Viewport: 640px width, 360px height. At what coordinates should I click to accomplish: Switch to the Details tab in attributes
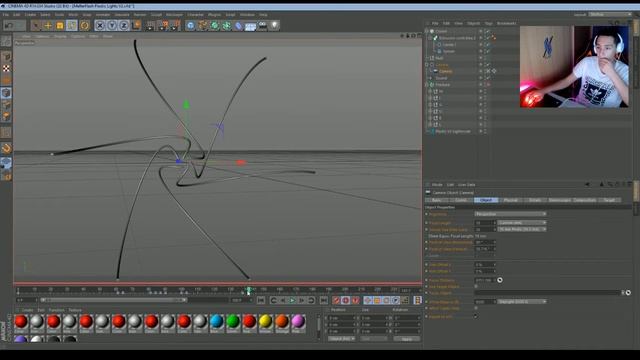(x=535, y=200)
